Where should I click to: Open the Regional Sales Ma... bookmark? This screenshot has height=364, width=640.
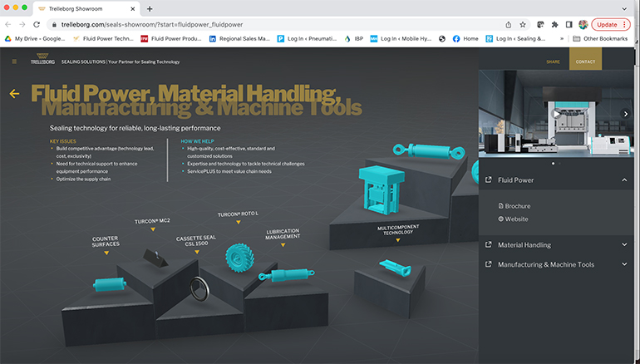[239, 39]
